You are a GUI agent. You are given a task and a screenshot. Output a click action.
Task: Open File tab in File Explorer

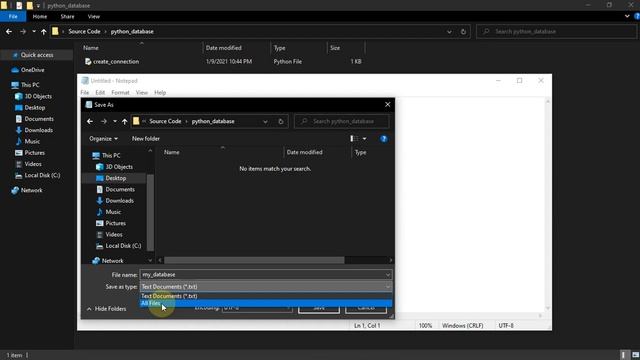pyautogui.click(x=13, y=16)
